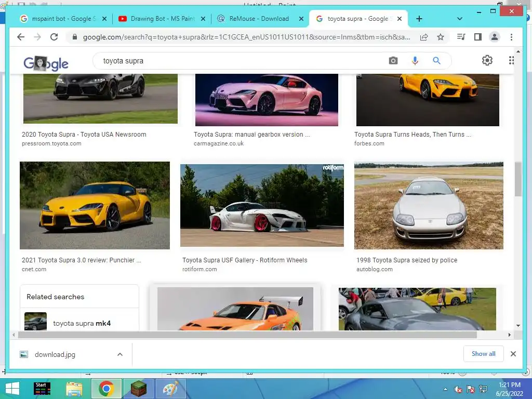
Task: Switch to the mspaint bot Google tab
Action: click(63, 19)
